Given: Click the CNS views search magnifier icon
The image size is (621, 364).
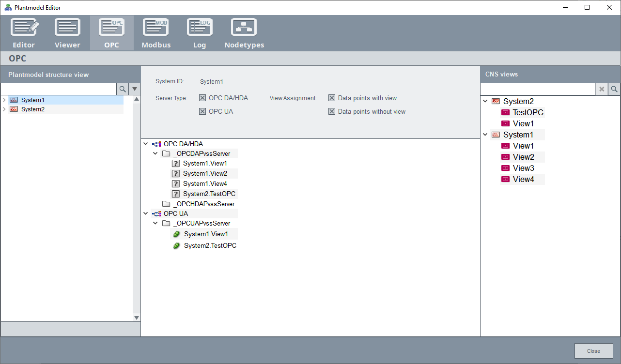Looking at the screenshot, I should tap(614, 89).
